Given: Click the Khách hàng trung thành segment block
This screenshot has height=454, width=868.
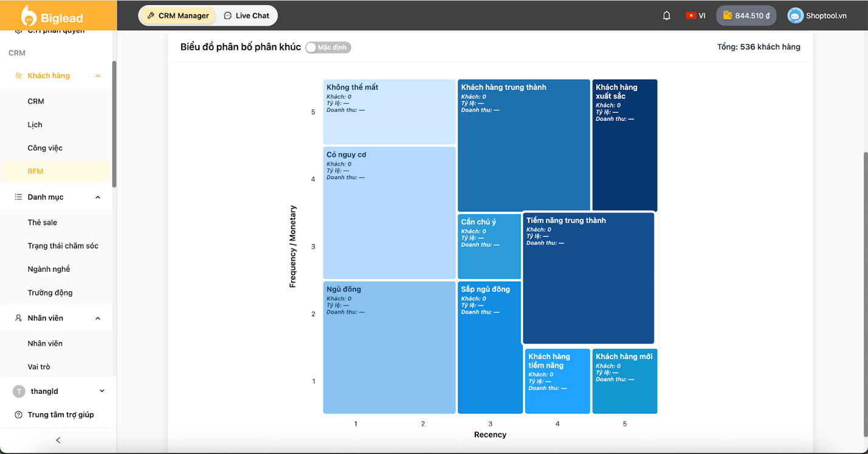Looking at the screenshot, I should coord(523,146).
